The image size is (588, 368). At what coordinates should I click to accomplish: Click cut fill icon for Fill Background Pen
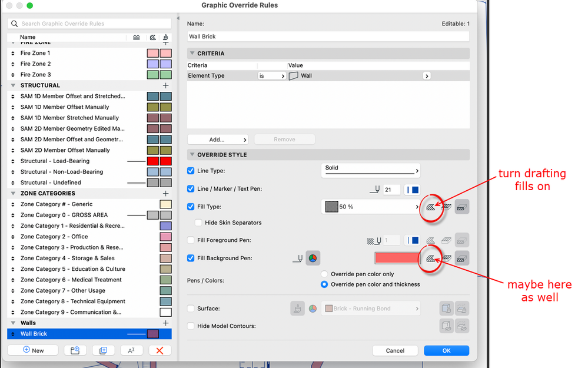(x=462, y=258)
